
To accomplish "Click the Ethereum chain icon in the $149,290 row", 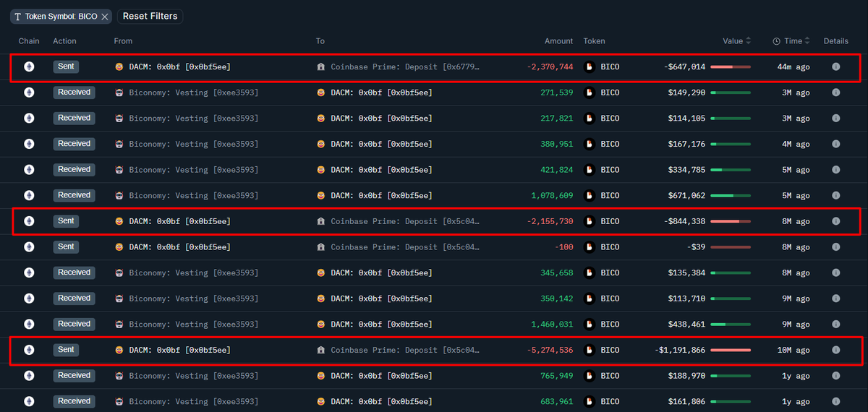I will coord(29,93).
